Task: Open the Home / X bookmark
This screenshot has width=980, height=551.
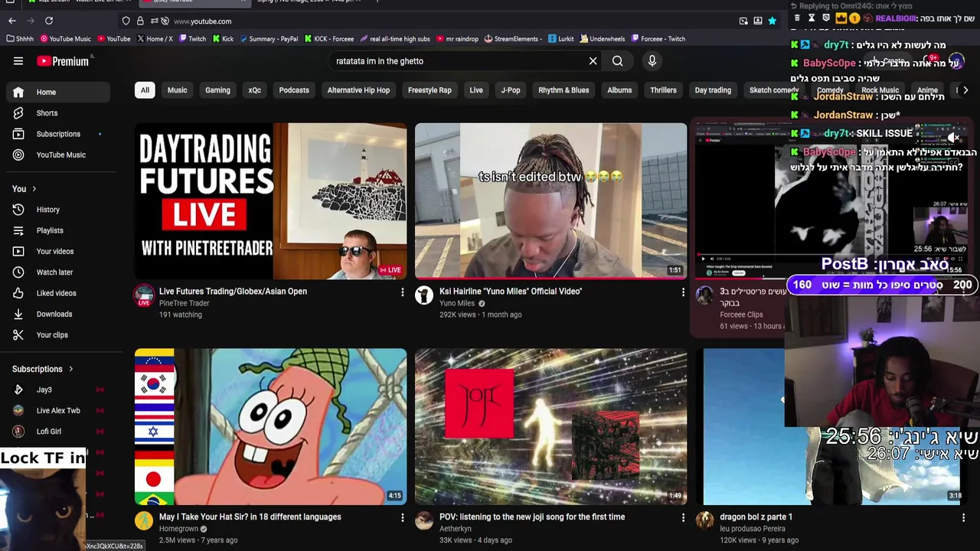Action: tap(155, 39)
